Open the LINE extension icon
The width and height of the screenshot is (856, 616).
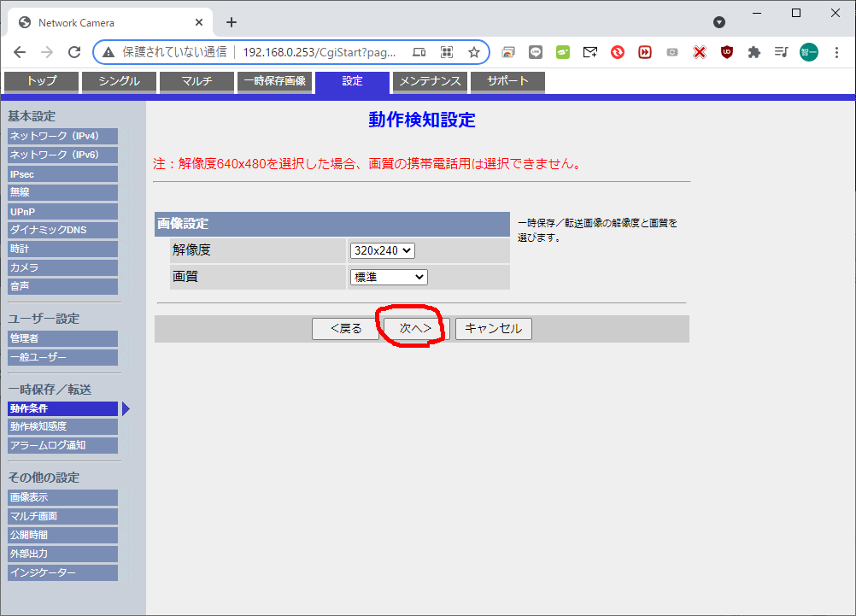point(536,52)
